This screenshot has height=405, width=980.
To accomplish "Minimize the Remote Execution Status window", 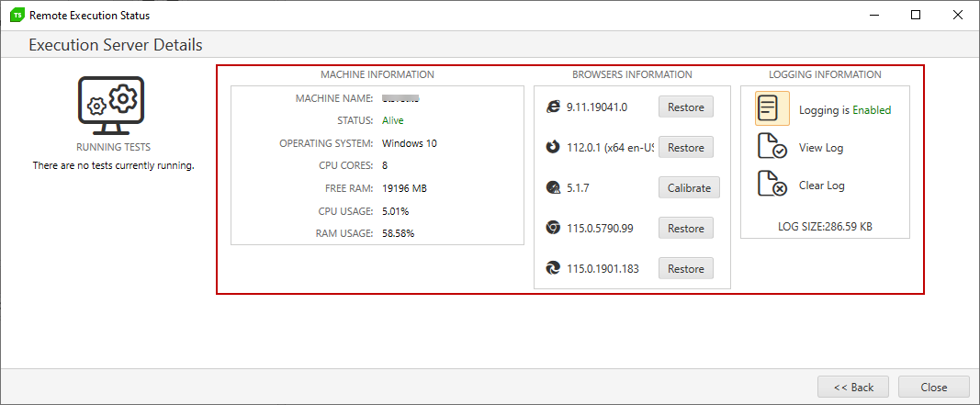I will coord(873,15).
